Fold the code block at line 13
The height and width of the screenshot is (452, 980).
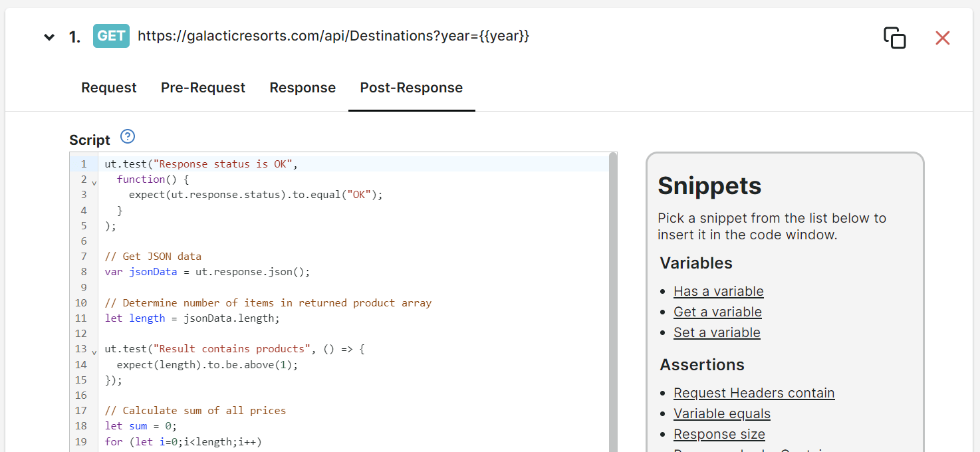pos(94,352)
